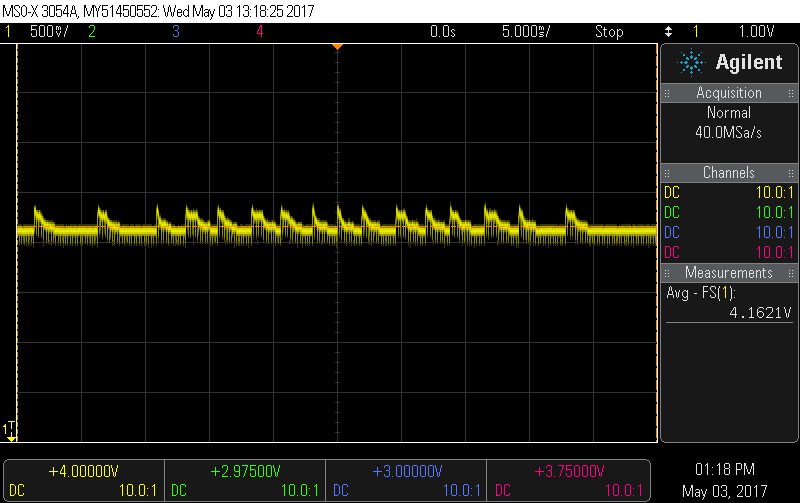Click the green DC 10.0:1 channel row
Image resolution: width=800 pixels, height=503 pixels.
pyautogui.click(x=729, y=212)
